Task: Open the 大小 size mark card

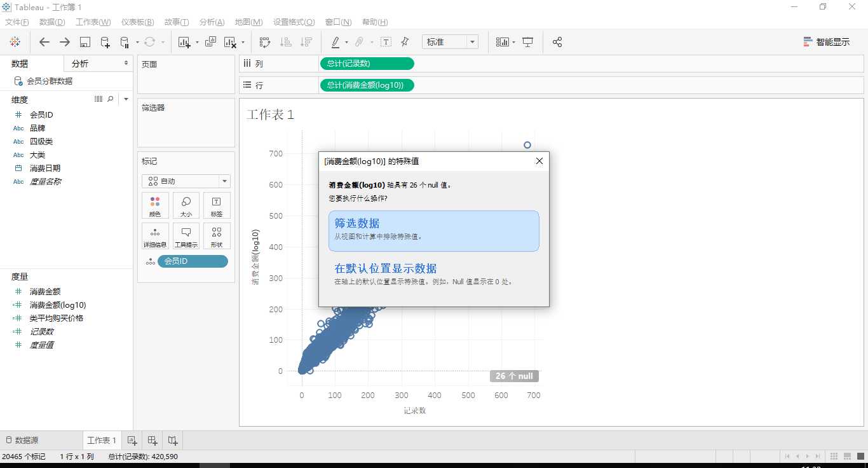Action: pyautogui.click(x=186, y=205)
